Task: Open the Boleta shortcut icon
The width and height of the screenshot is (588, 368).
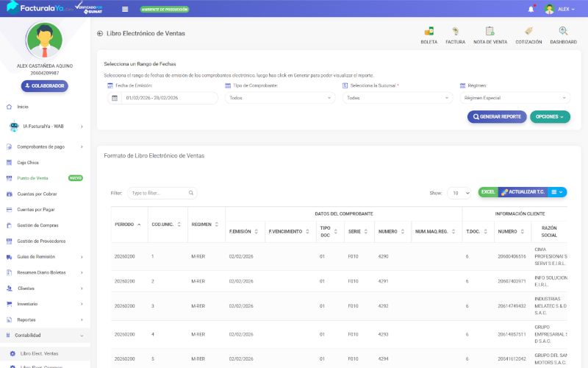Action: tap(429, 34)
